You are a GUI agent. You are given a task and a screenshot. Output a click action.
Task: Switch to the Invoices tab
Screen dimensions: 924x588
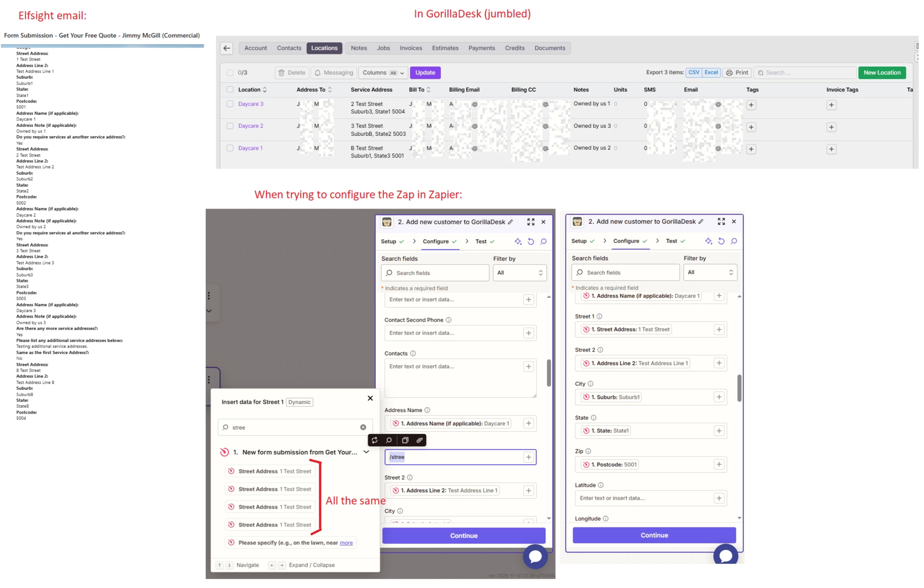[x=411, y=48]
